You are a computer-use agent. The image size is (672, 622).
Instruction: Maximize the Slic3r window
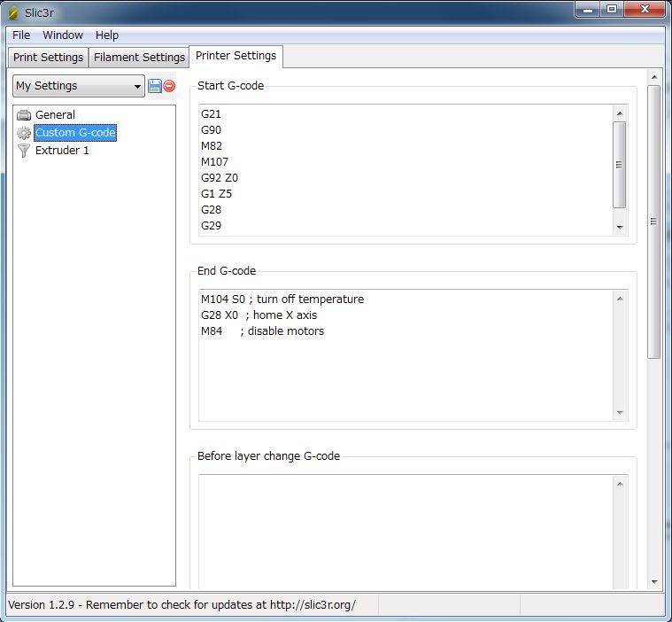pyautogui.click(x=612, y=9)
